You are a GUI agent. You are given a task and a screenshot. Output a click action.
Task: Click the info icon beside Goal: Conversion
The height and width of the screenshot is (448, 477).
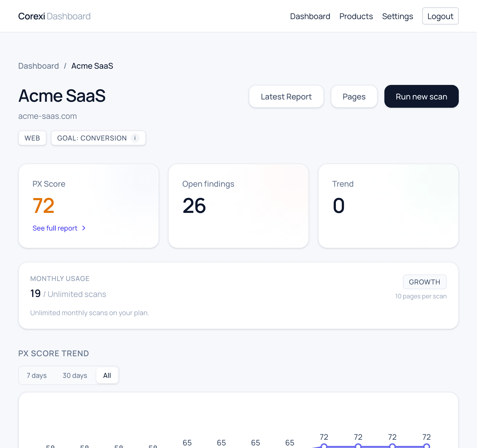pyautogui.click(x=135, y=138)
